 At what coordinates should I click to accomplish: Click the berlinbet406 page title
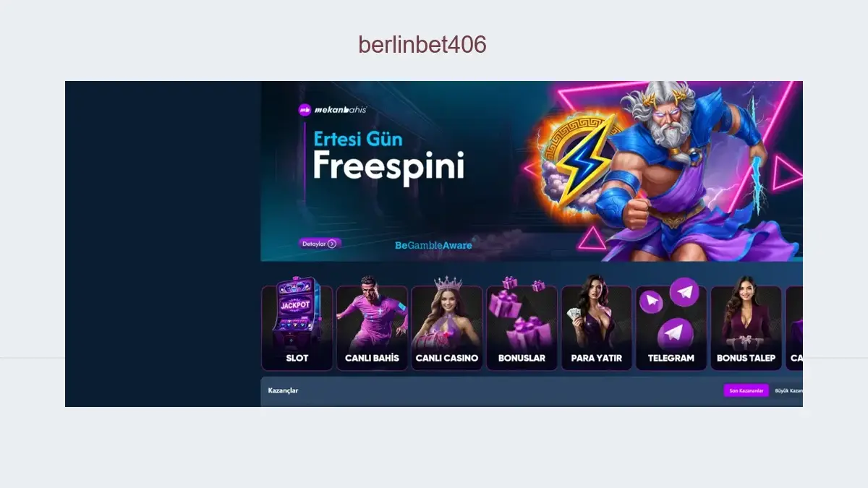coord(422,45)
